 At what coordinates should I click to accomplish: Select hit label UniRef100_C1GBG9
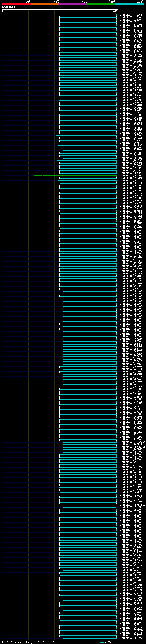(x=131, y=414)
